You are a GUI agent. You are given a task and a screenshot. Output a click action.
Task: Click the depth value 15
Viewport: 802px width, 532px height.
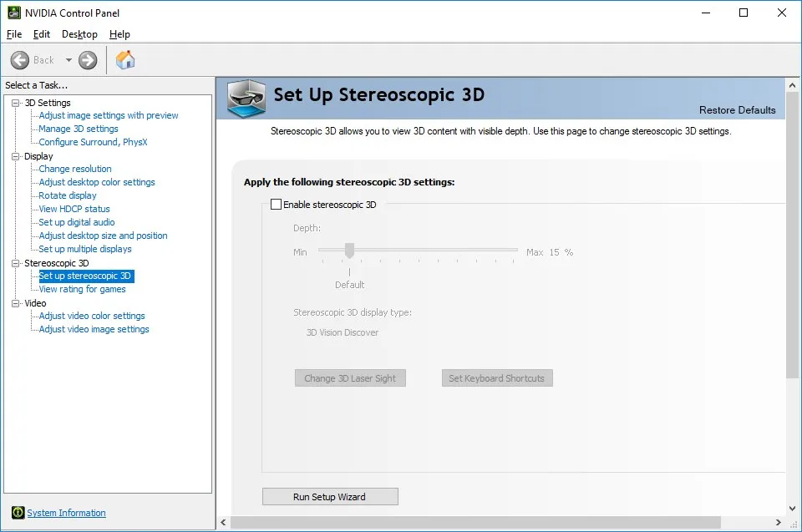[x=554, y=252]
